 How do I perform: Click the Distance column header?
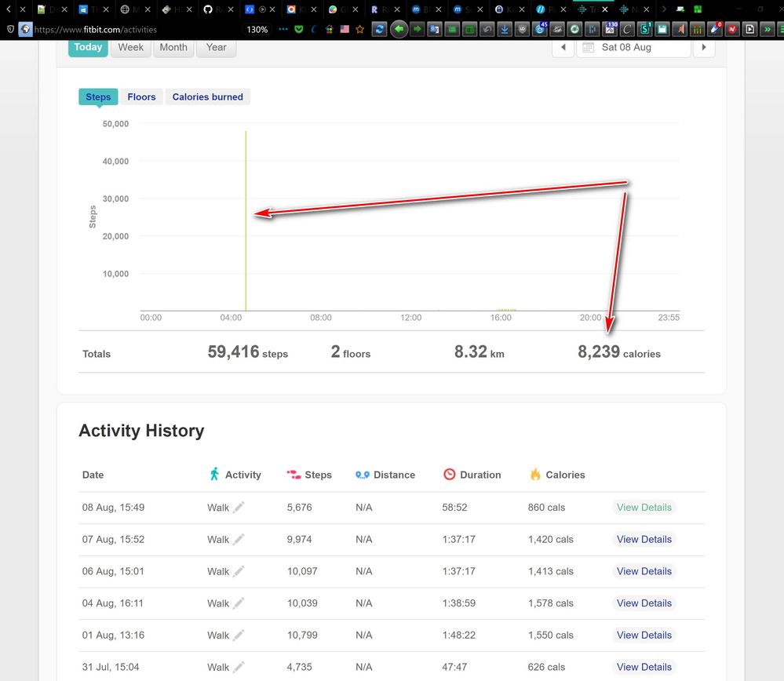tap(385, 475)
